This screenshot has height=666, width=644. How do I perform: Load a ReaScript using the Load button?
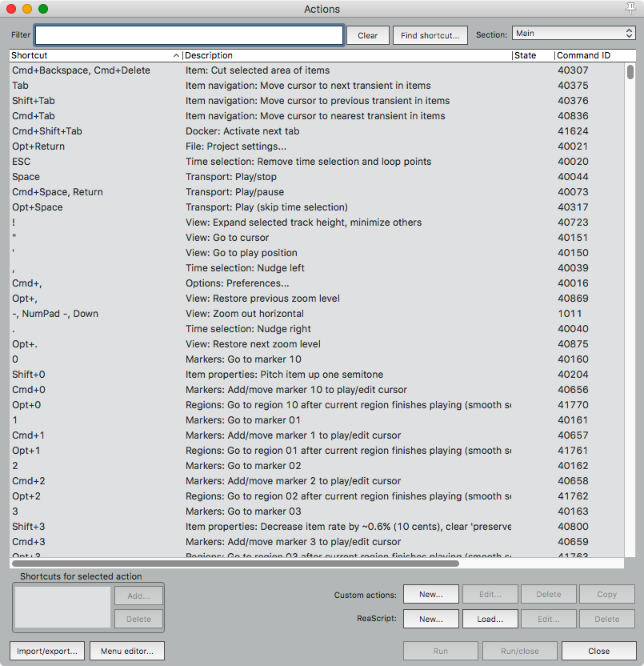coord(490,618)
